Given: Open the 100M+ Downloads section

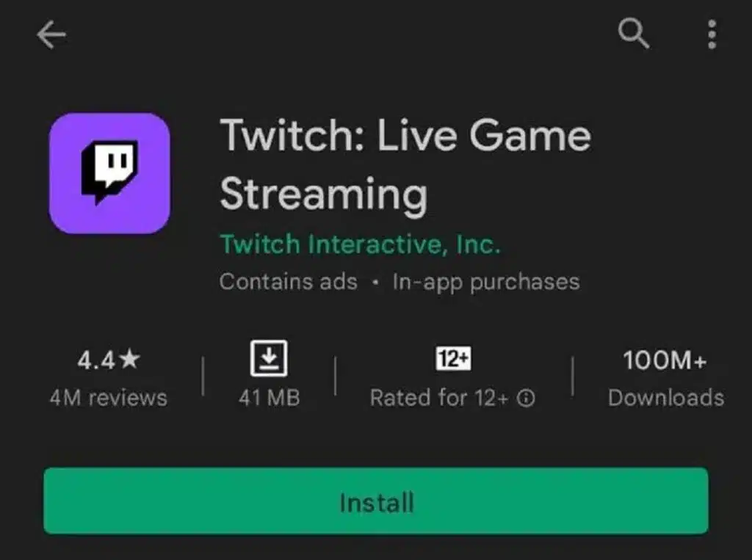Looking at the screenshot, I should point(663,378).
